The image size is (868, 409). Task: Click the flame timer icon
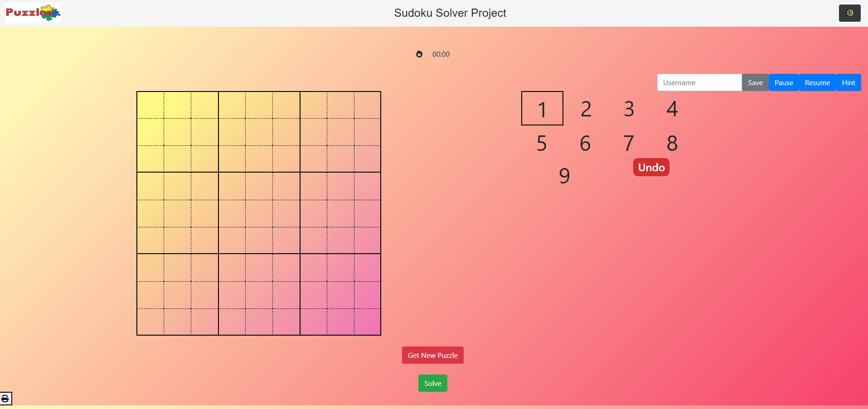419,54
